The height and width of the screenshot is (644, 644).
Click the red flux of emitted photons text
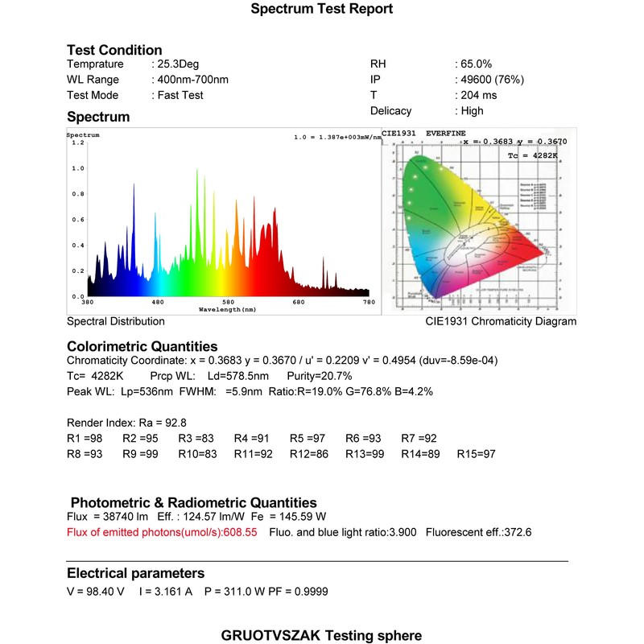pyautogui.click(x=162, y=532)
